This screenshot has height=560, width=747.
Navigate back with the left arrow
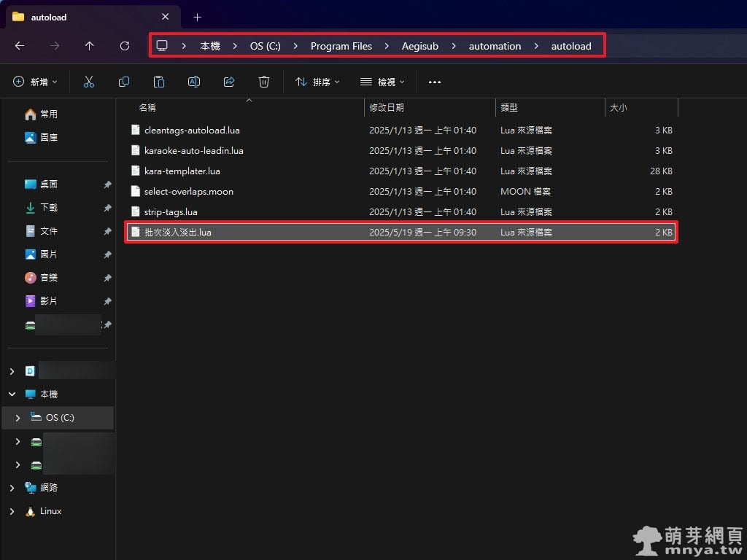tap(20, 46)
